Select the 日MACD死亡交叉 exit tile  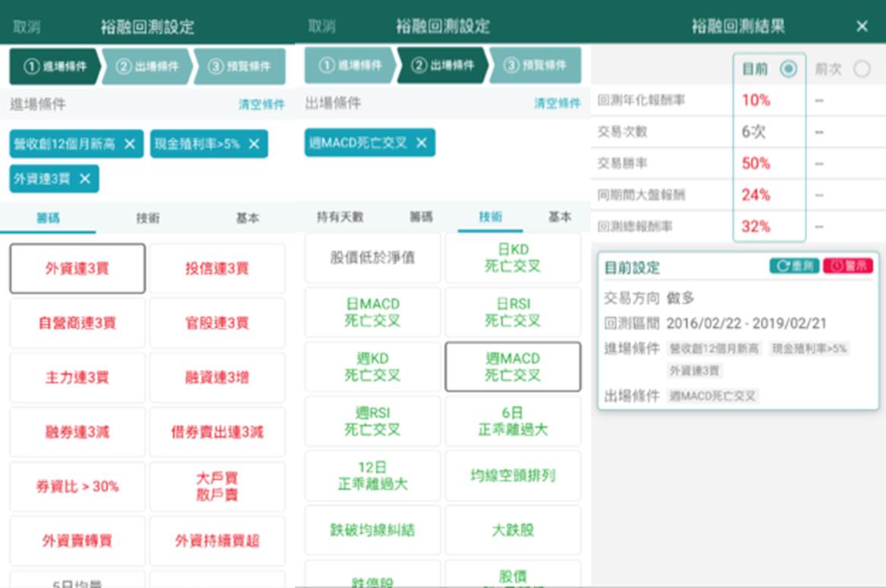click(x=373, y=312)
